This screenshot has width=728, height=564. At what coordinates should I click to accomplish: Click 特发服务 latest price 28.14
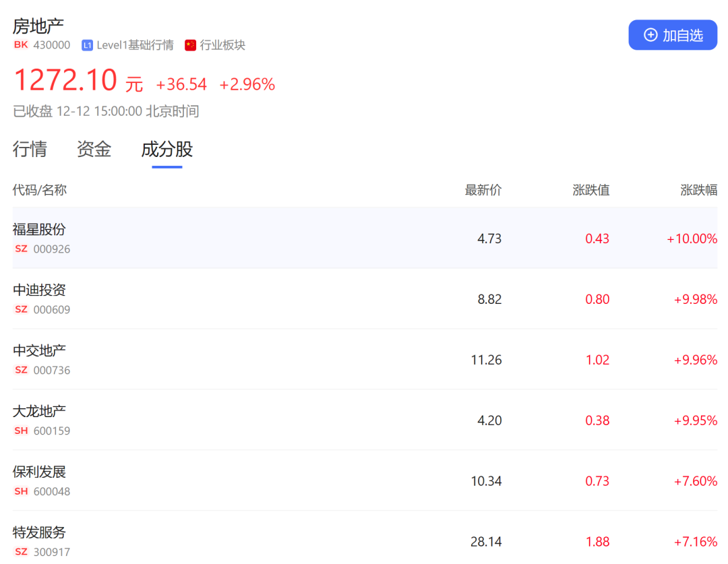tap(486, 542)
